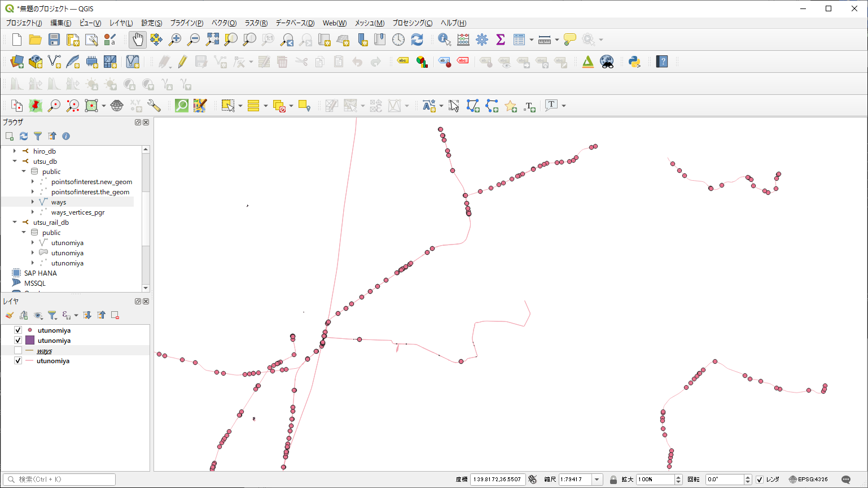Open the Python console icon
This screenshot has width=868, height=488.
(x=634, y=62)
